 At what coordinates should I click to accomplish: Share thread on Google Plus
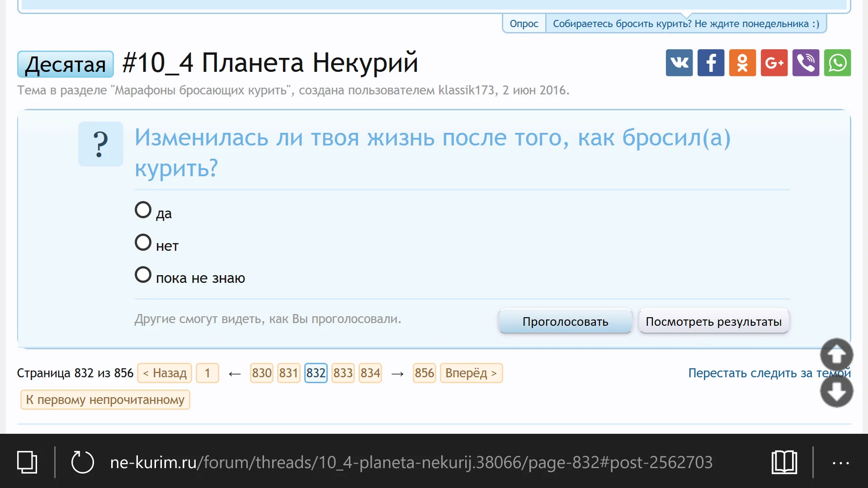click(774, 63)
